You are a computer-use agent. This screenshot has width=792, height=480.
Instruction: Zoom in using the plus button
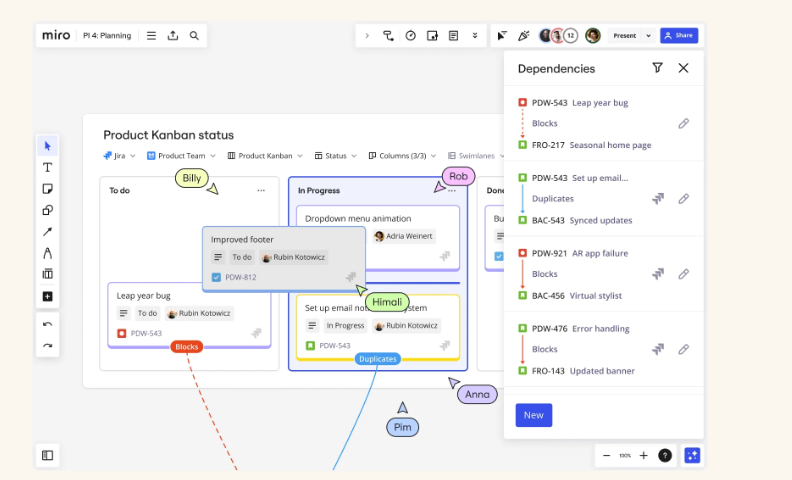click(643, 455)
